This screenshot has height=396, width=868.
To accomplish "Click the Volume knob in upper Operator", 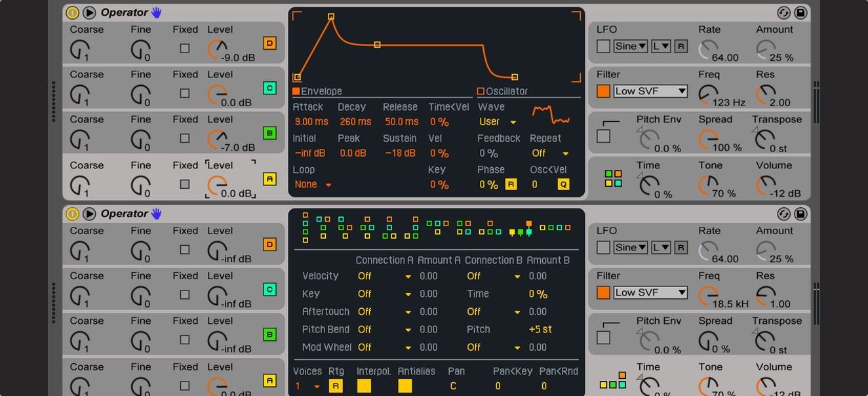I will 766,186.
